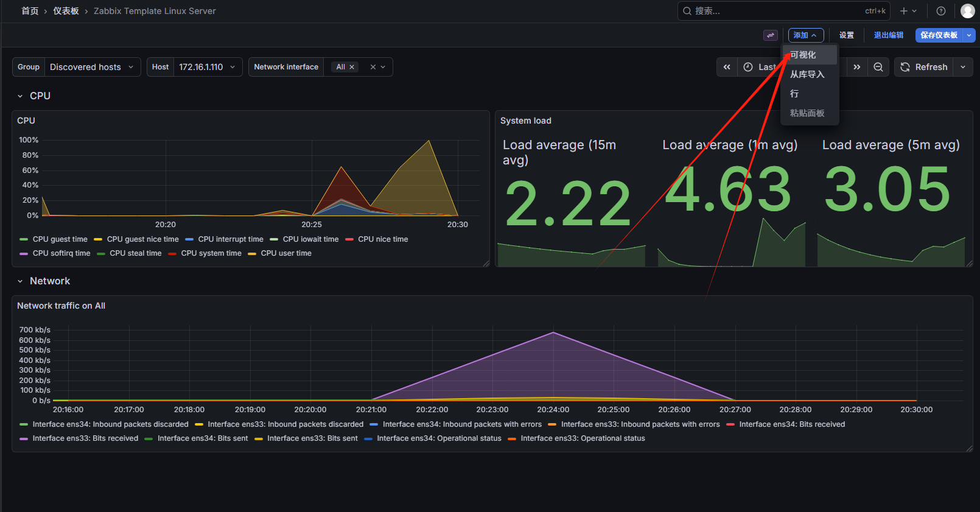Open the plus new-item menu in header

(908, 11)
